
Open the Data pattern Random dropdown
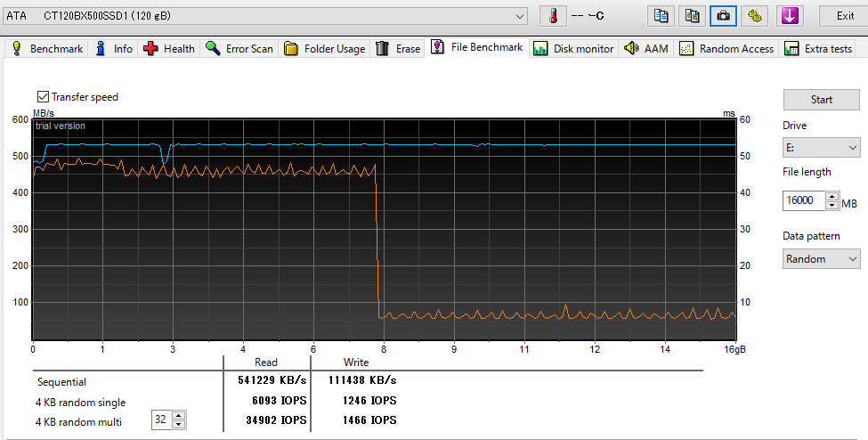click(822, 259)
